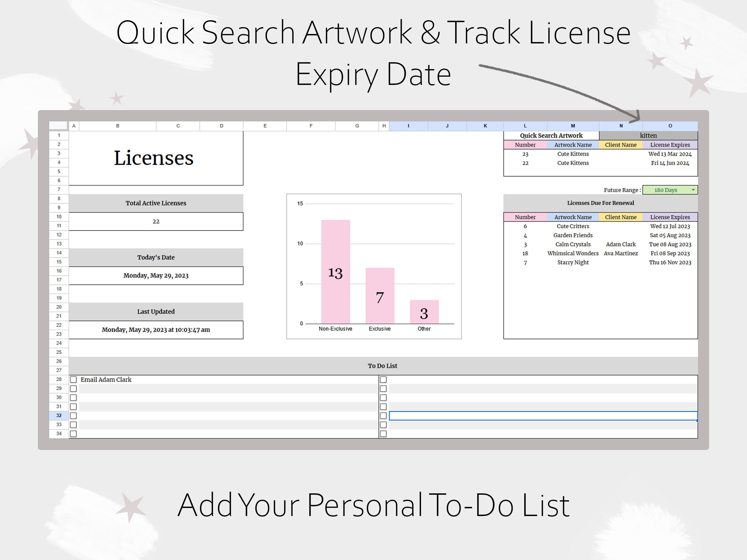Select the Cute Kittens result expiring Mar 2024

click(573, 154)
